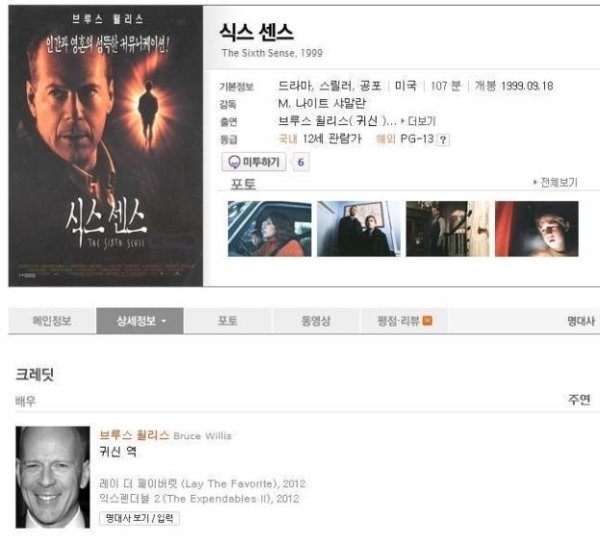Open the 브루스 윌리스 actor name link
The height and width of the screenshot is (543, 600).
(x=134, y=435)
